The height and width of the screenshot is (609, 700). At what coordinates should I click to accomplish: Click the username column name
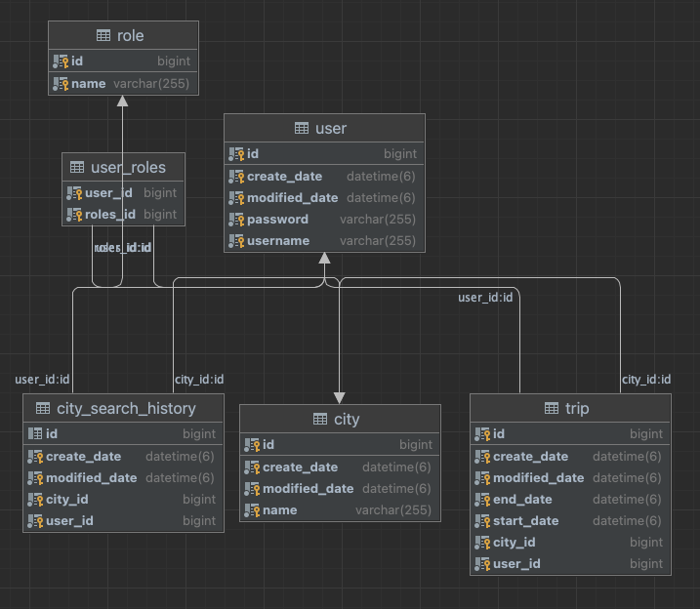(278, 241)
